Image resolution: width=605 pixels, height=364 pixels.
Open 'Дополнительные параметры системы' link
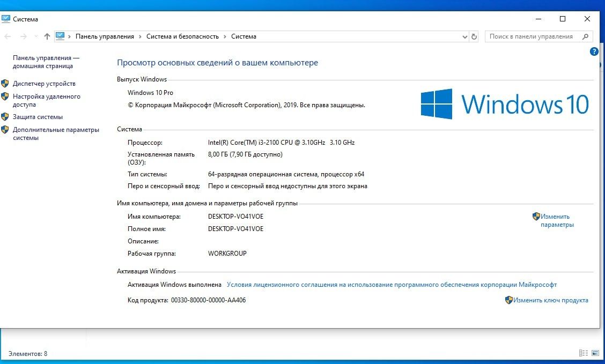[x=56, y=134]
